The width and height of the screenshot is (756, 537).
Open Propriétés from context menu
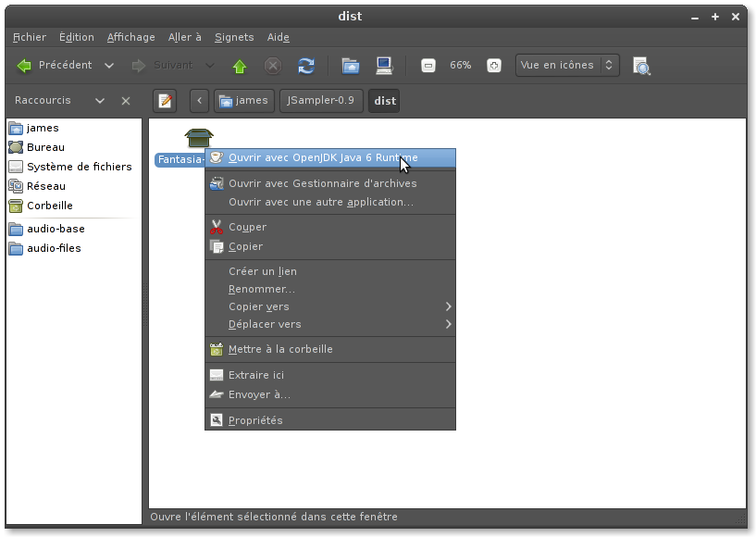[x=330, y=420]
